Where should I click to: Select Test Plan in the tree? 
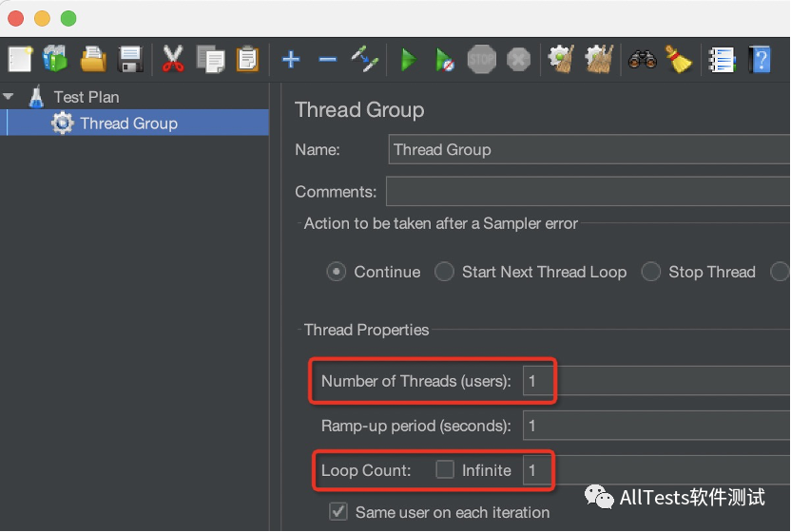[x=87, y=97]
